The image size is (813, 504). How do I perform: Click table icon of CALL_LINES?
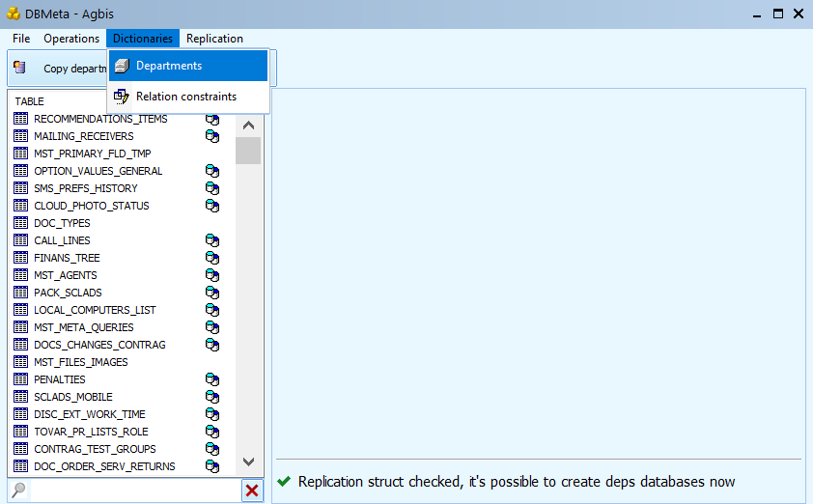(x=20, y=240)
